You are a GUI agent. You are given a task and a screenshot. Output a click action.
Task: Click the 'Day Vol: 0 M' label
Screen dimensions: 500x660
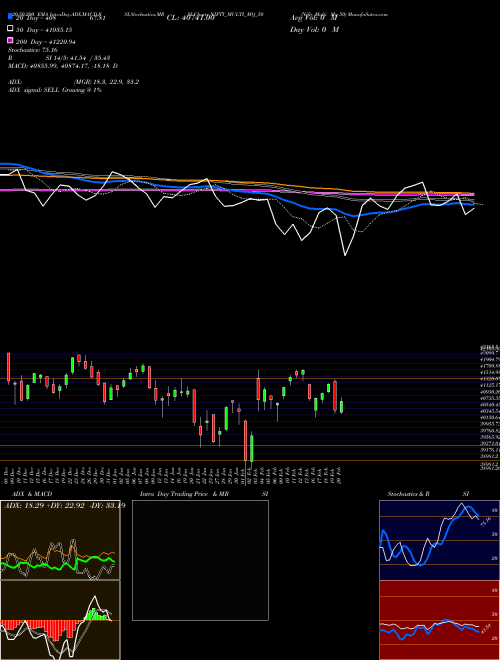click(x=314, y=30)
